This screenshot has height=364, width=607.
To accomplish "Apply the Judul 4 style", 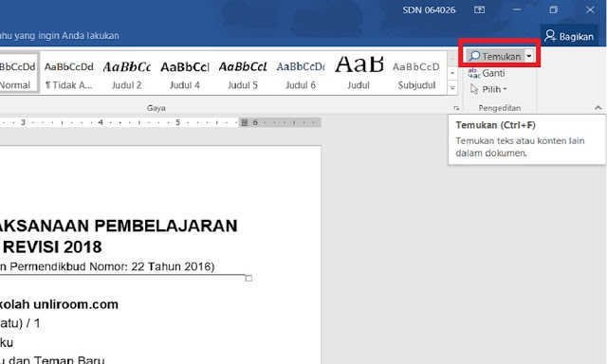I will click(x=185, y=75).
